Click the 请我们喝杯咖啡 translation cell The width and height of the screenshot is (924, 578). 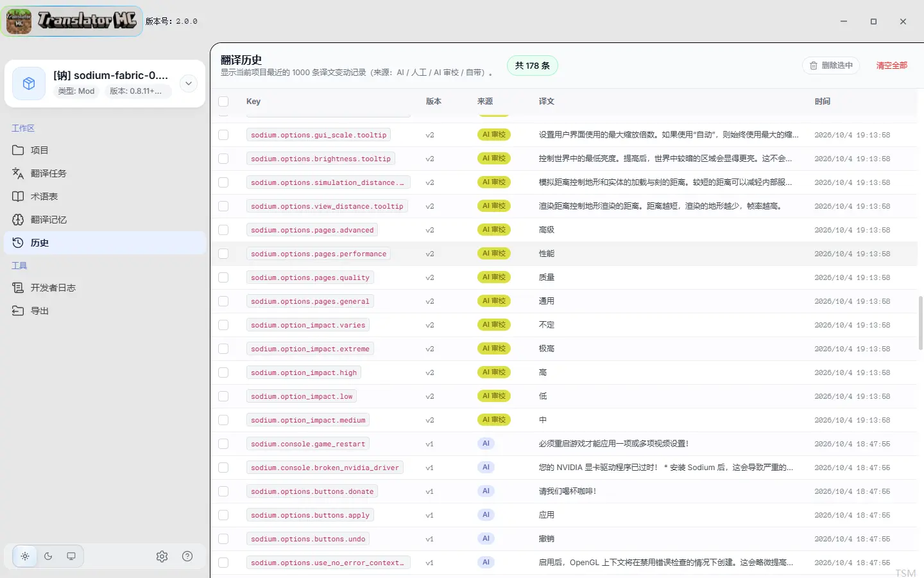[x=567, y=491]
